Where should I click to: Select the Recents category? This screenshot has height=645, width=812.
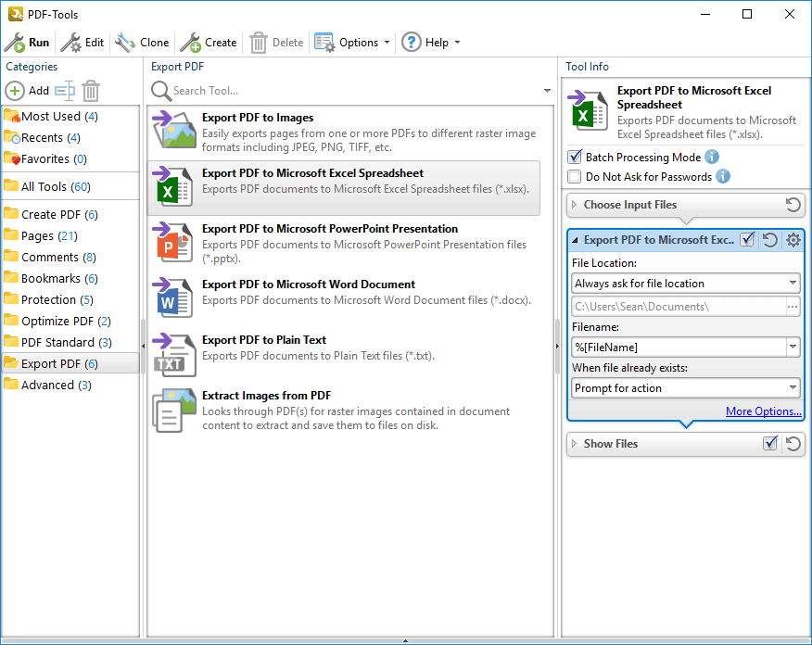tap(70, 138)
